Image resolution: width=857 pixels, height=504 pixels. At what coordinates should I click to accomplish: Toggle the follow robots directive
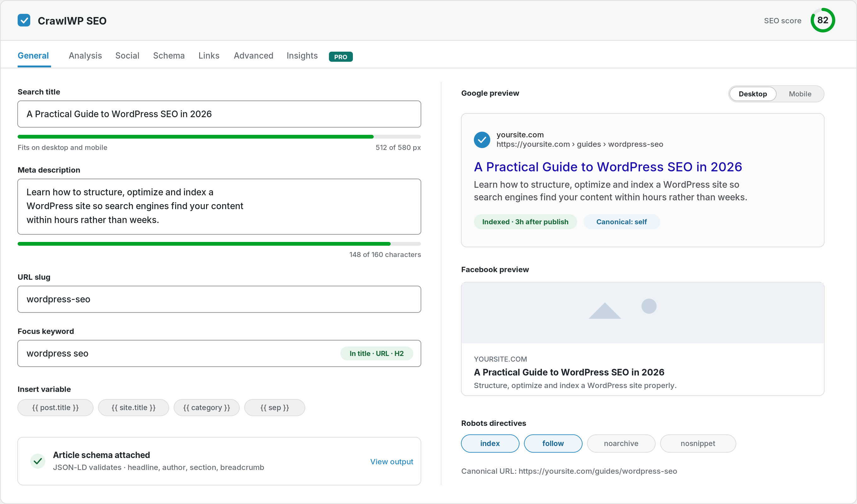click(553, 443)
